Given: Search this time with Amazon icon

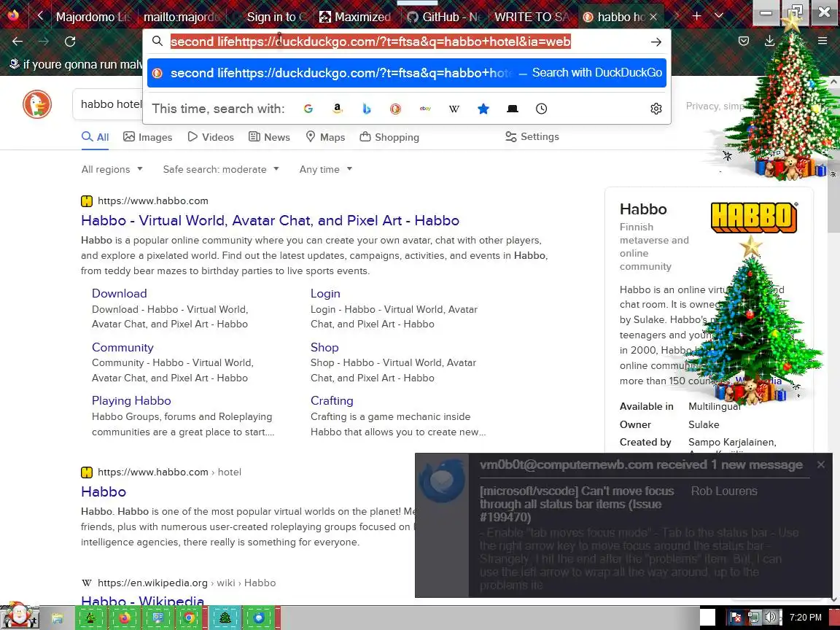Looking at the screenshot, I should (x=338, y=109).
